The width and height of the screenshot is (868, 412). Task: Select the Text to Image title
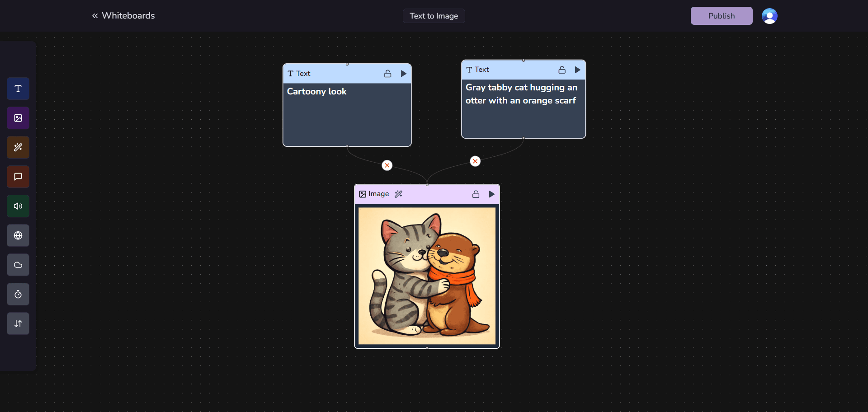(433, 16)
